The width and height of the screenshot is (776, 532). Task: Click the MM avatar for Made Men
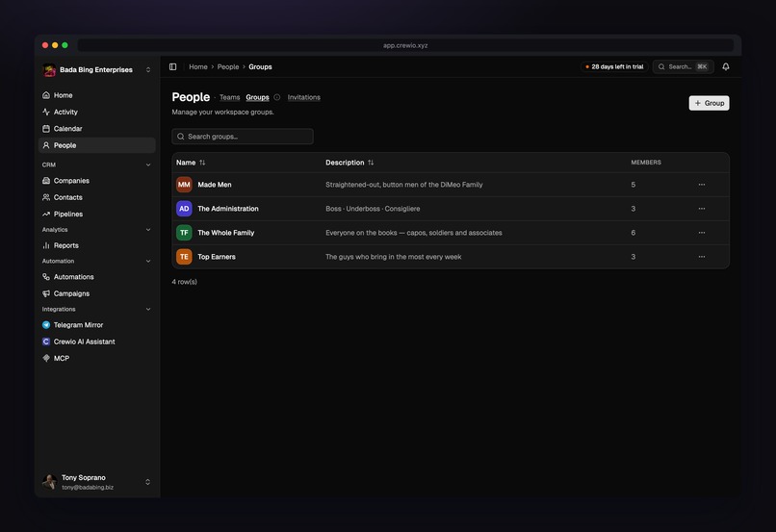click(184, 185)
